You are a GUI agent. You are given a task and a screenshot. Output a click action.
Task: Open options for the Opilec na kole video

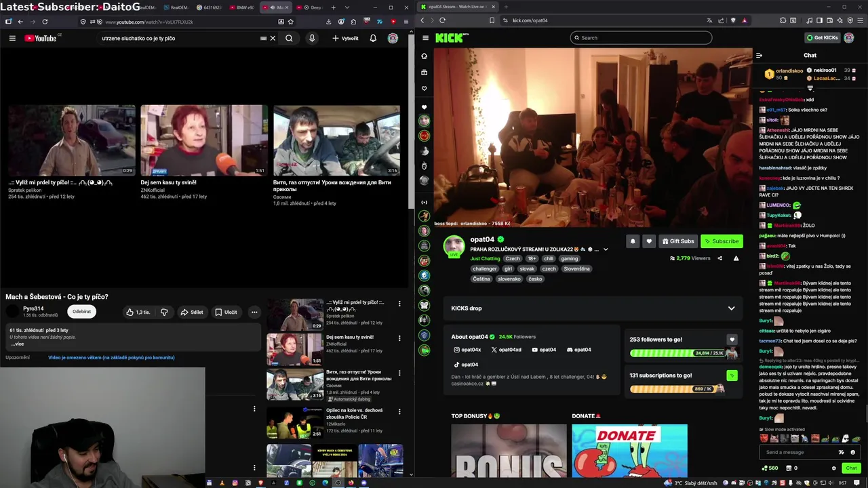coord(399,412)
